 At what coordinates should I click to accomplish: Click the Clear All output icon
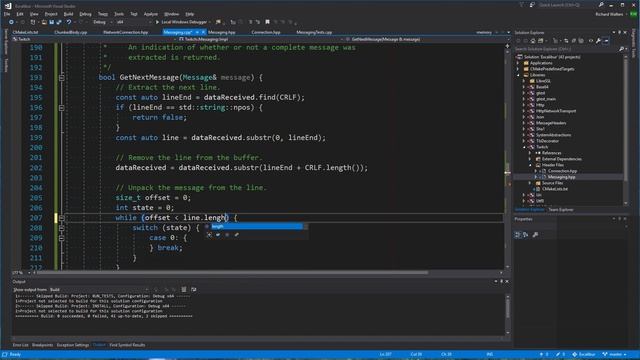[x=184, y=289]
